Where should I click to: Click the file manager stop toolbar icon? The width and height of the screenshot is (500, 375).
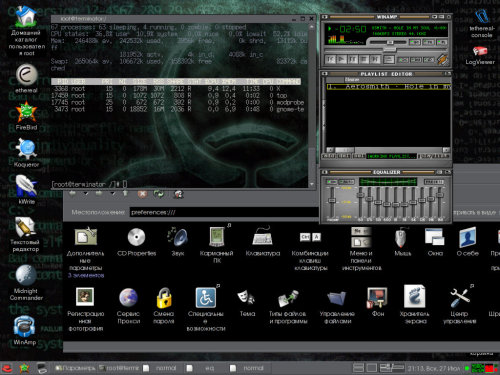click(x=142, y=194)
